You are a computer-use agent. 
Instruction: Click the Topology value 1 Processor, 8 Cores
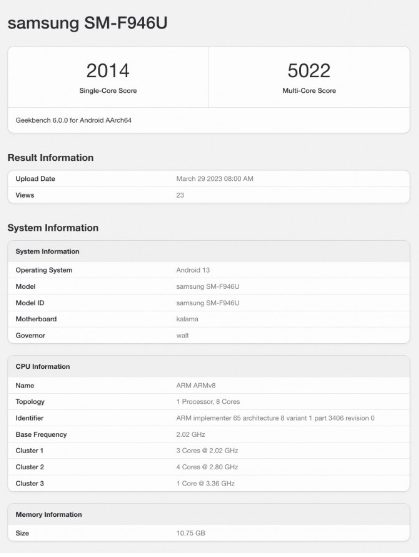pyautogui.click(x=208, y=402)
